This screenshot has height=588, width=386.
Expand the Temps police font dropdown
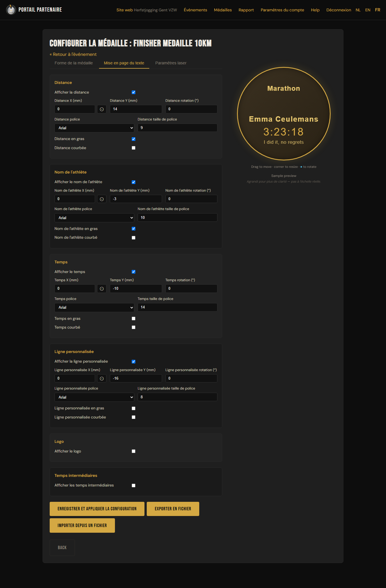94,308
